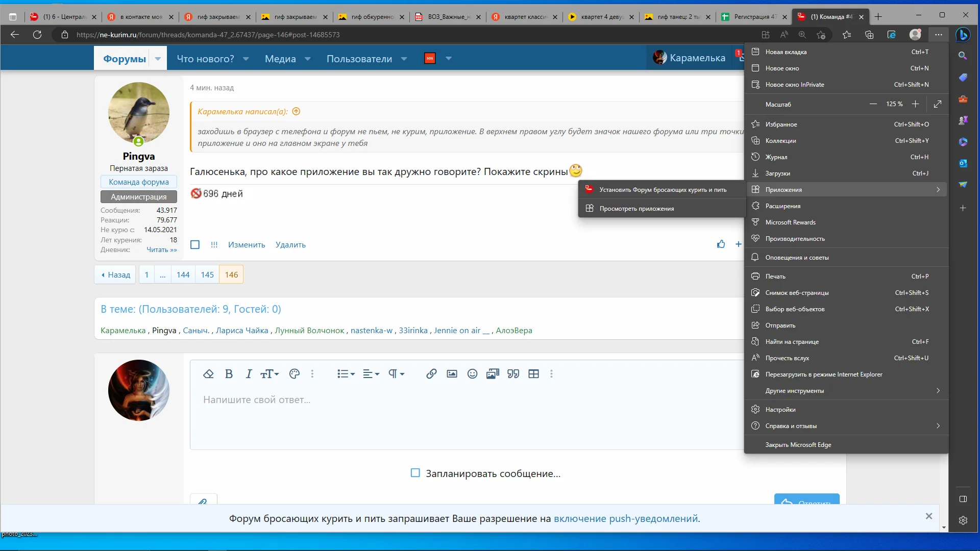Open the smilies emoji picker
This screenshot has height=551, width=980.
coord(472,374)
